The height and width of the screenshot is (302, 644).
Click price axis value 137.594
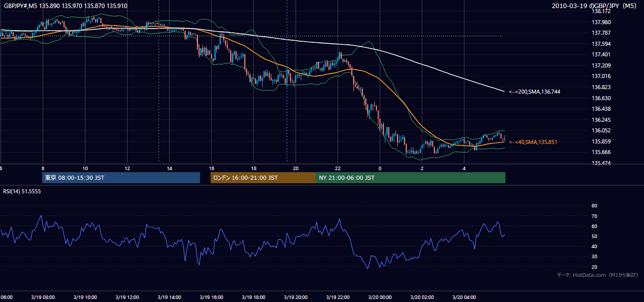click(601, 44)
